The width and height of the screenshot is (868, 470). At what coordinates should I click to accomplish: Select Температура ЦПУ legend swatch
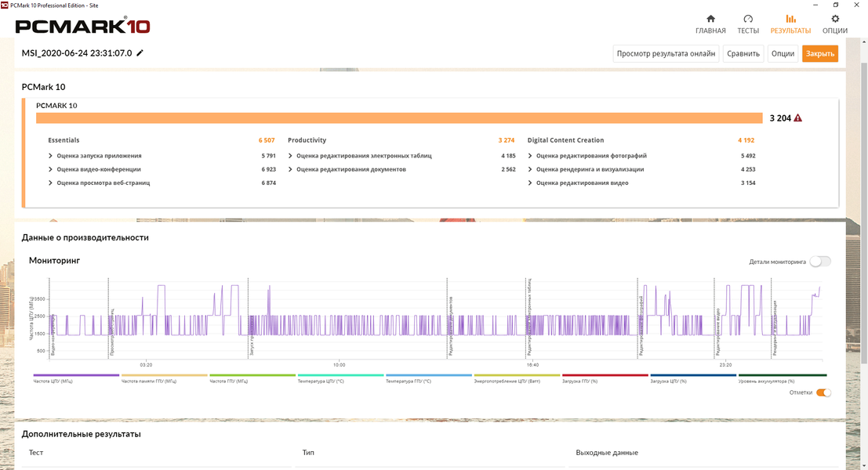[340, 375]
